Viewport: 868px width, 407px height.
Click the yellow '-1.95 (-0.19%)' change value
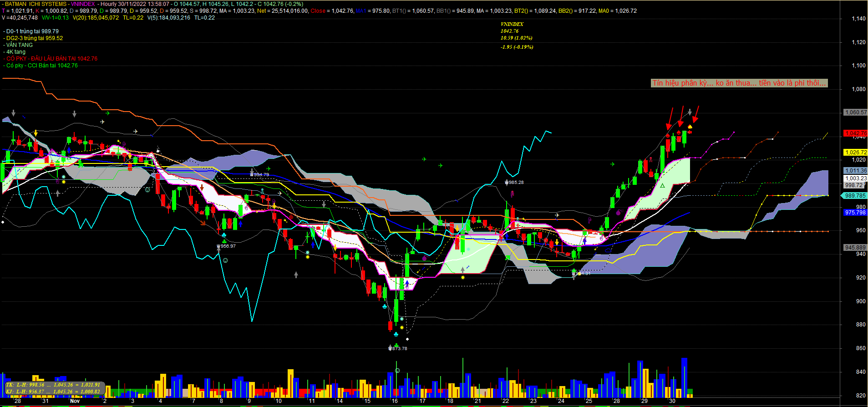click(517, 47)
